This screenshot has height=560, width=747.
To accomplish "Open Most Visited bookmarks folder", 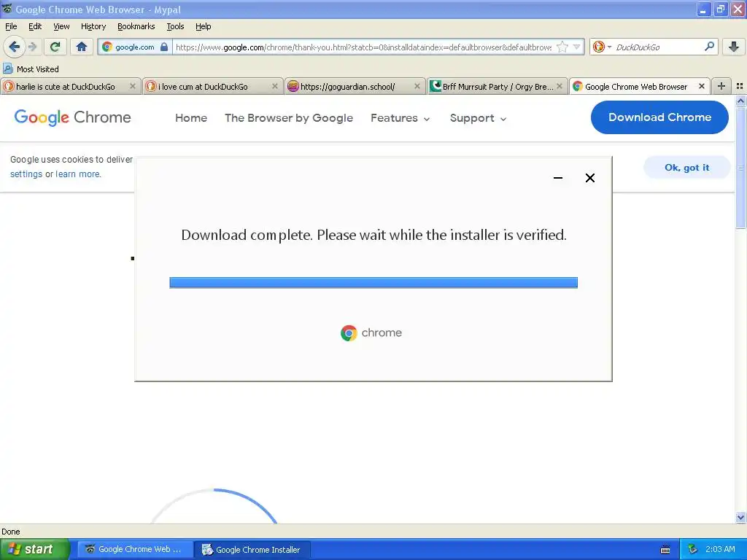I will tap(31, 69).
